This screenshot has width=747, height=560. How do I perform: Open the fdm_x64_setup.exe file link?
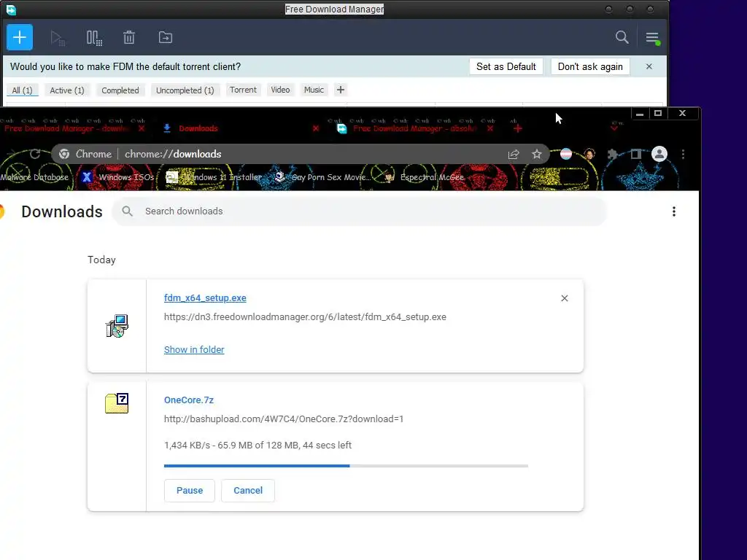click(x=205, y=297)
